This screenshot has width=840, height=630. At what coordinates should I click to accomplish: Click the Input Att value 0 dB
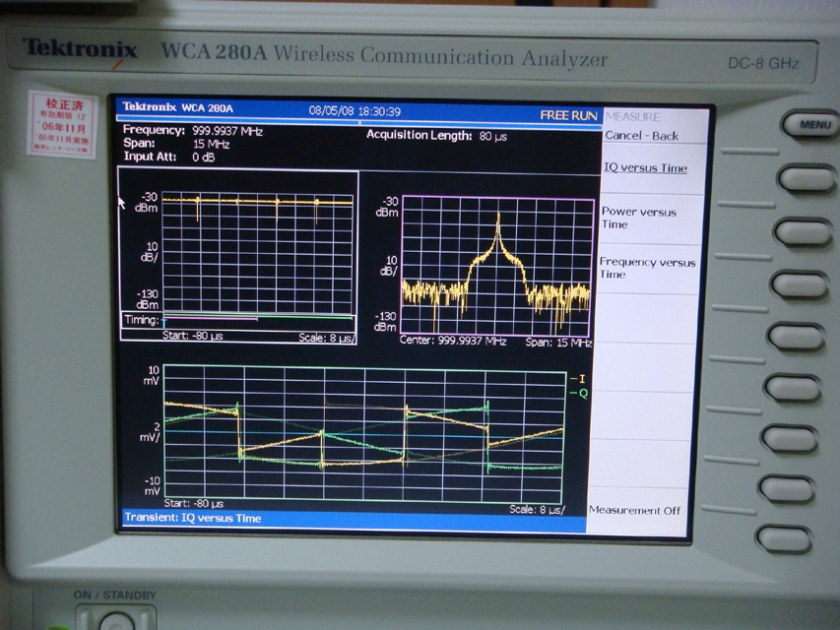tap(204, 157)
